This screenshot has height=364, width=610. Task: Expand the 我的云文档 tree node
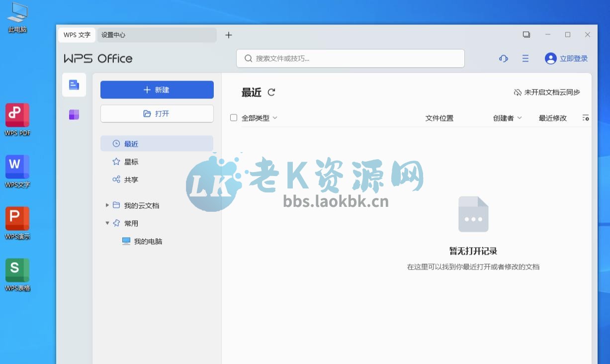pos(107,205)
